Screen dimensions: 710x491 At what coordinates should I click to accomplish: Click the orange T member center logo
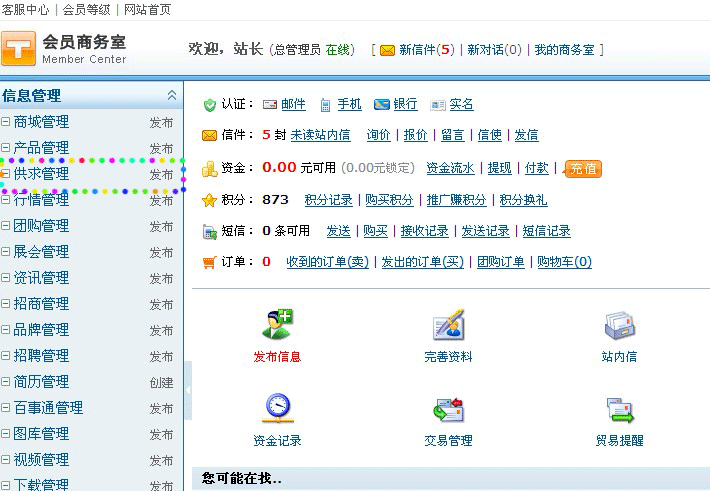pos(18,48)
